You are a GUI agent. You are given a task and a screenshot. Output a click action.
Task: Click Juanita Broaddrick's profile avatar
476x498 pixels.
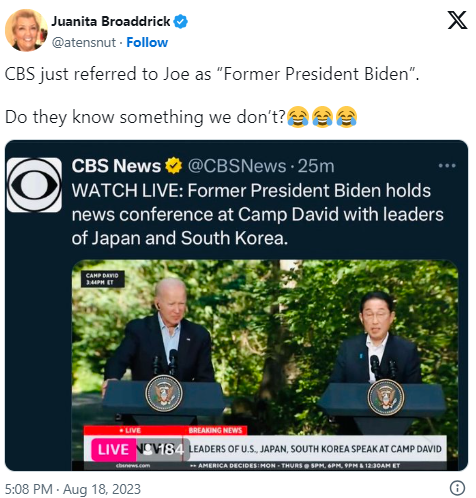tap(26, 30)
